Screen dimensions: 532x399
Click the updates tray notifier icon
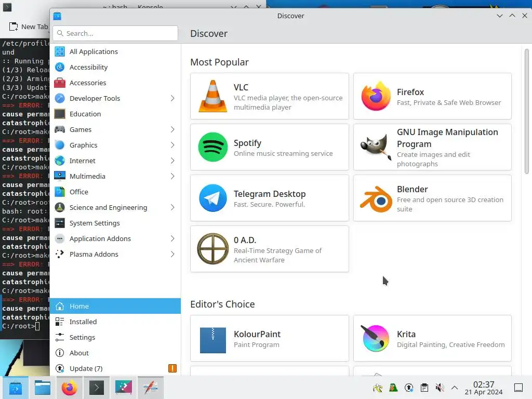tap(409, 388)
